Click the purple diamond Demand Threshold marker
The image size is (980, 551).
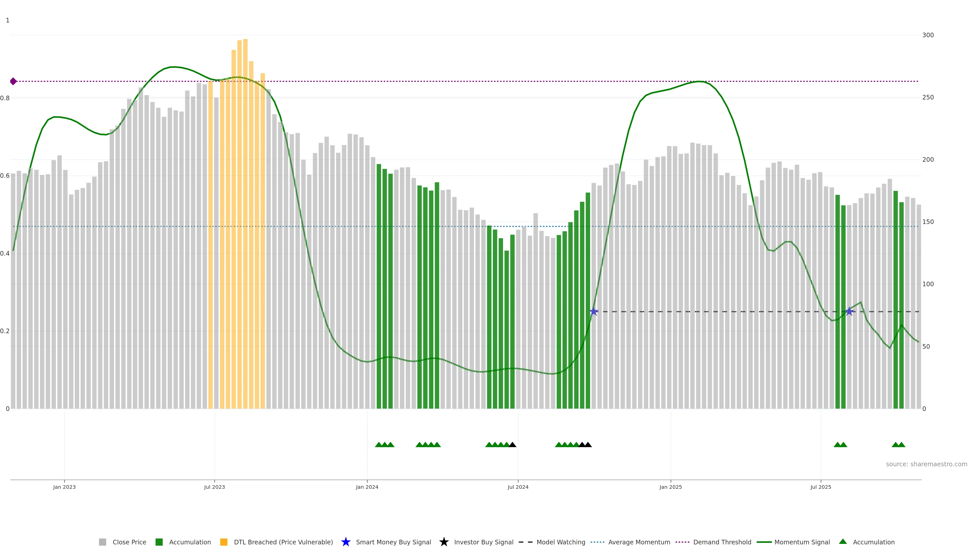tap(13, 81)
